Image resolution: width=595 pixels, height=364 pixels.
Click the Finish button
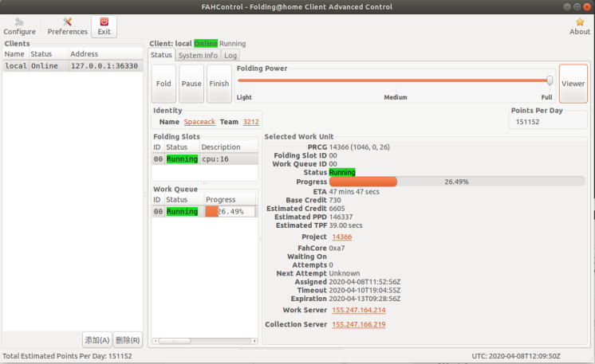point(219,84)
